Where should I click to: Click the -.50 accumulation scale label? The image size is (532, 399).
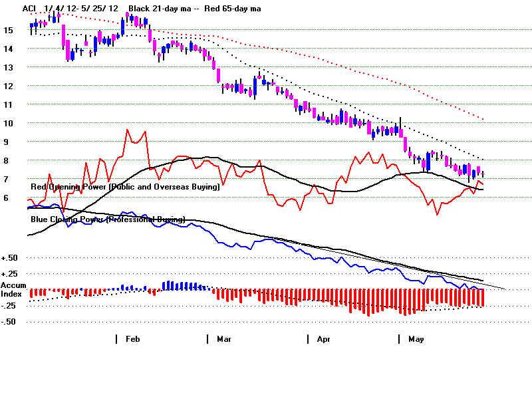point(9,322)
